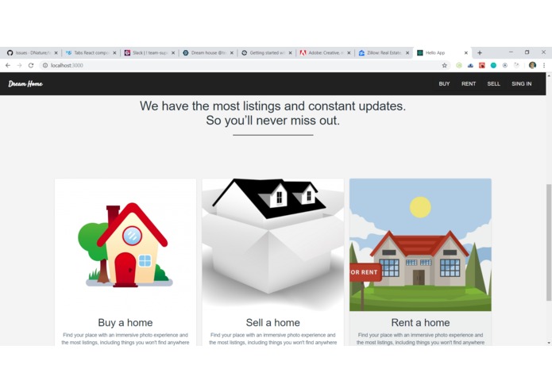View site information icon beside localhost
This screenshot has height=392, width=552.
(x=45, y=65)
